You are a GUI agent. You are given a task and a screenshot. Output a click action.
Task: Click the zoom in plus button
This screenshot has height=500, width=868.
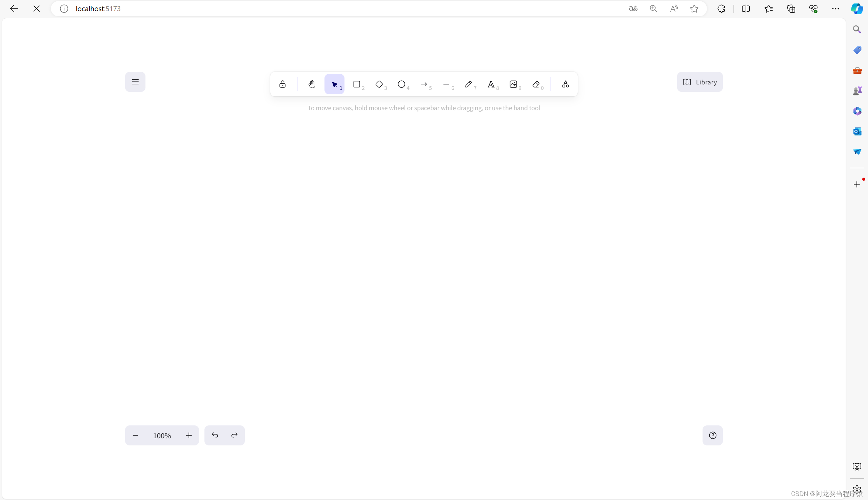click(189, 436)
